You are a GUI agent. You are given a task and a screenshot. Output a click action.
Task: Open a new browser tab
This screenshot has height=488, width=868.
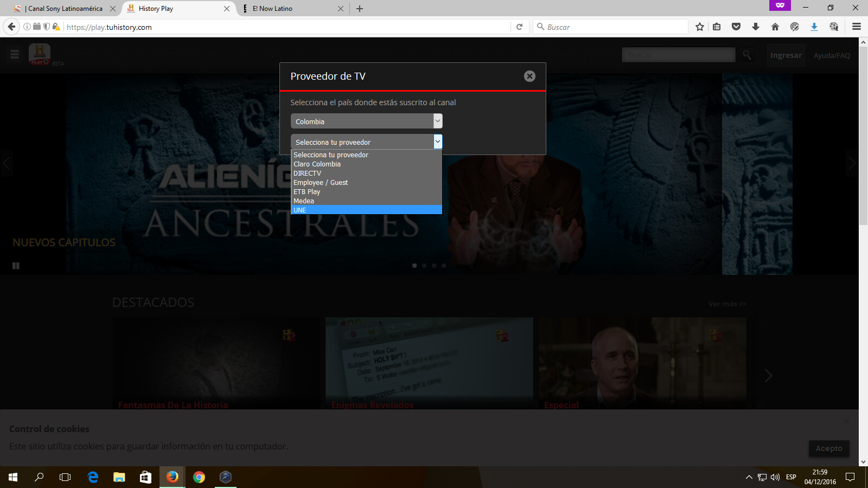click(360, 8)
